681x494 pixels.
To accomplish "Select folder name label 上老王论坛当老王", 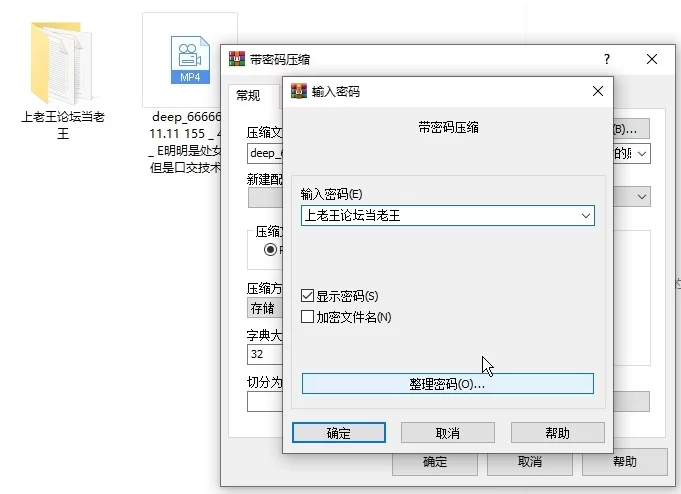I will coord(63,125).
